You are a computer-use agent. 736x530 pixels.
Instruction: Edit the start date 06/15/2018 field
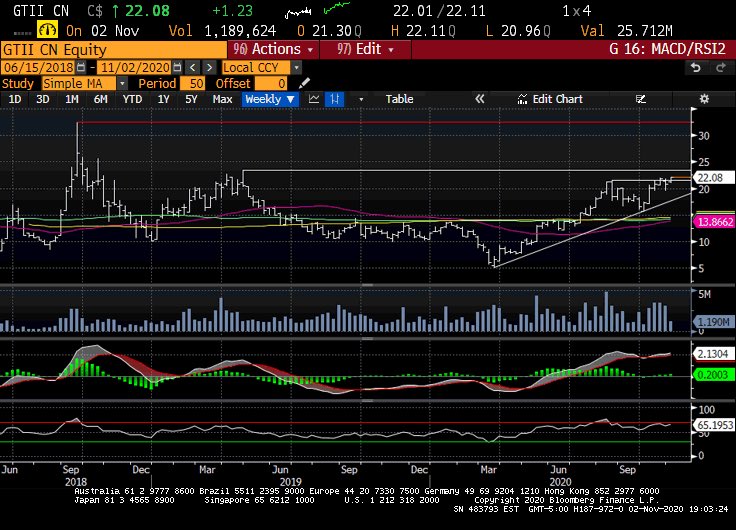click(39, 68)
